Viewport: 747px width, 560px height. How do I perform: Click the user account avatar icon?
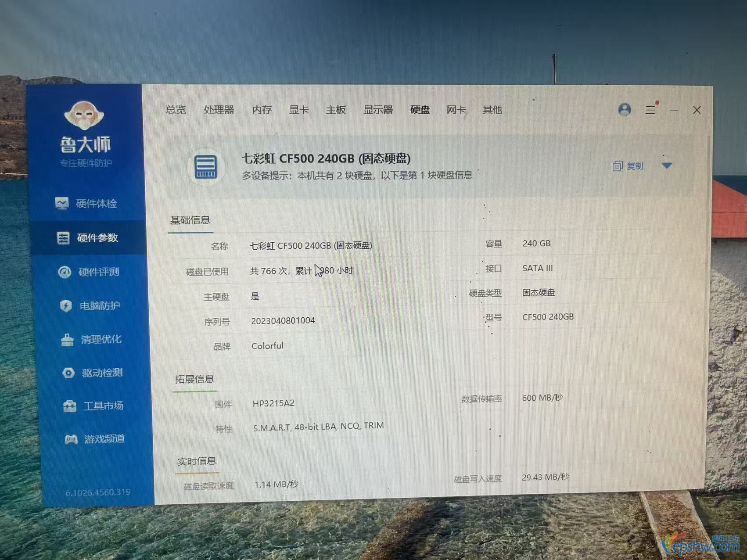pos(625,109)
